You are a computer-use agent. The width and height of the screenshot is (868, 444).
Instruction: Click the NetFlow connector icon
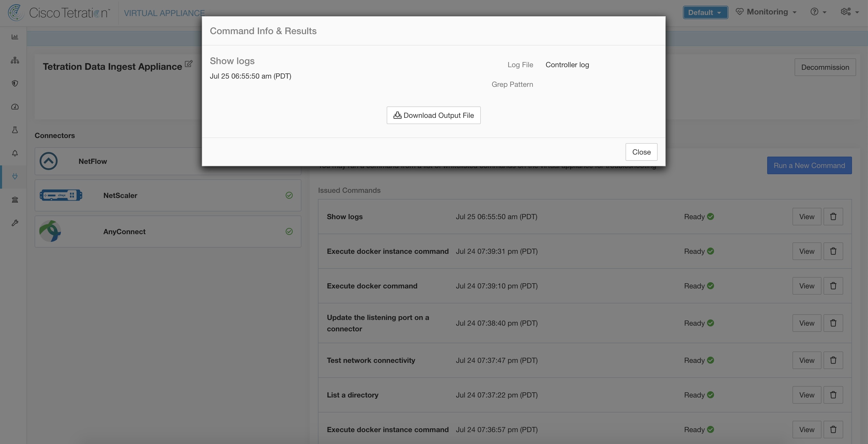click(49, 161)
